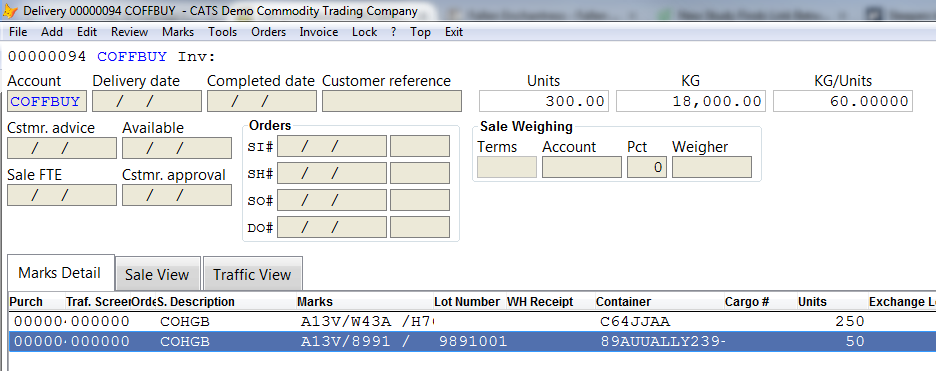Click the Container column header

659,302
